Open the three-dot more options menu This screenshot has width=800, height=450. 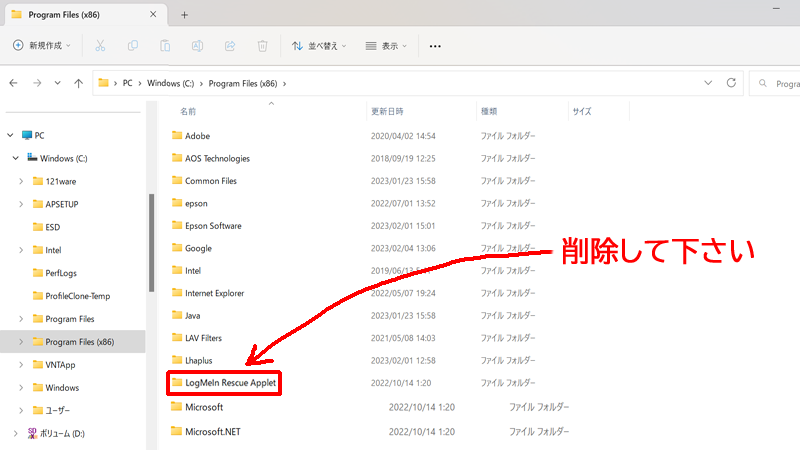[x=435, y=46]
